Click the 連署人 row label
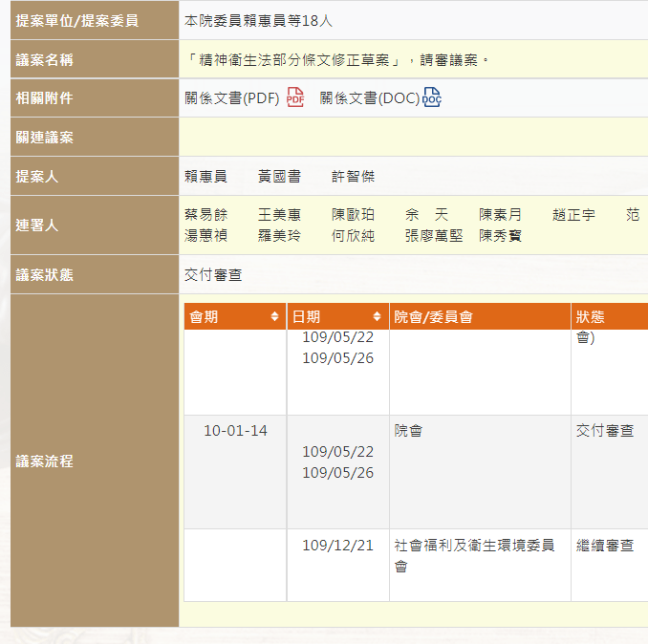This screenshot has height=644, width=648. tap(37, 225)
